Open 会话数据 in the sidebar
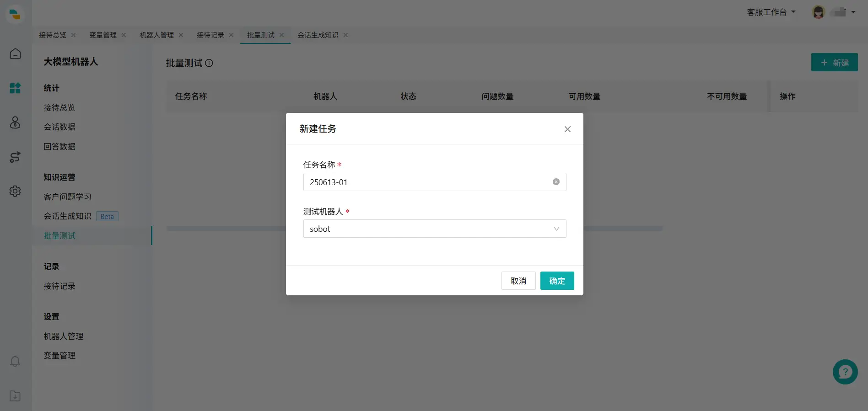 (x=59, y=127)
